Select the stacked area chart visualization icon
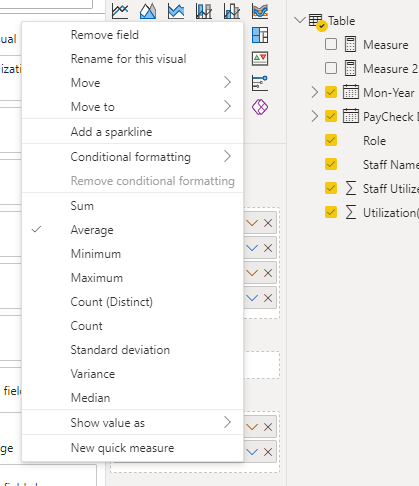 click(x=176, y=11)
